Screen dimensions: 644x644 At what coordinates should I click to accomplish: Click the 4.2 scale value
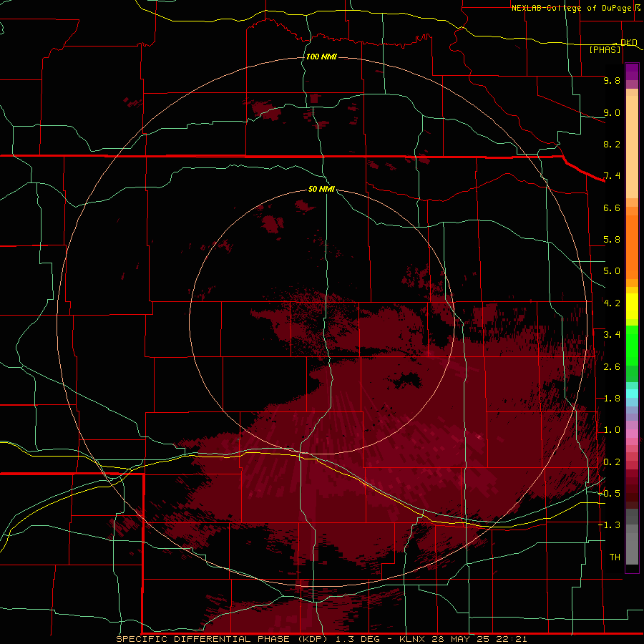pos(612,303)
